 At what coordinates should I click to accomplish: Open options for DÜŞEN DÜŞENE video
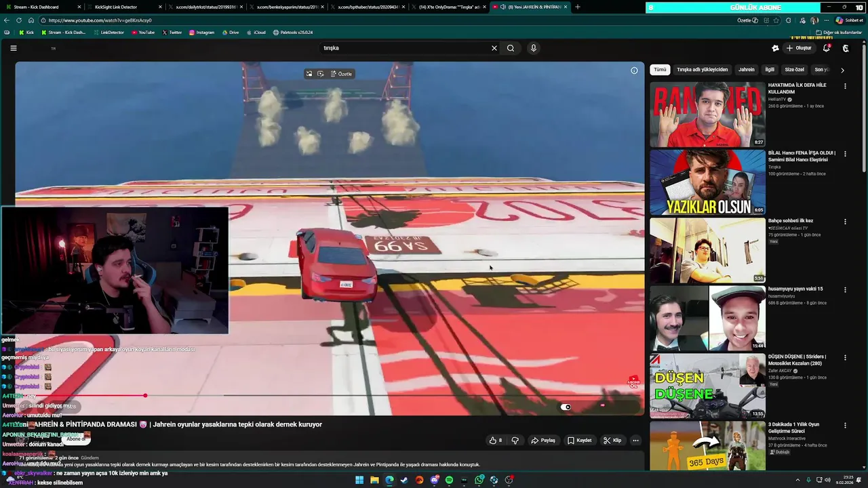(x=845, y=357)
